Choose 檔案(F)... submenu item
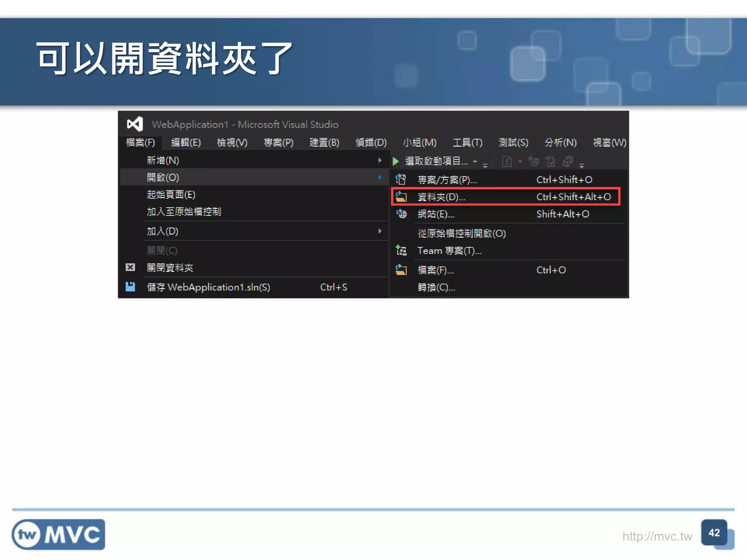Screen dimensions: 747x560 click(508, 270)
